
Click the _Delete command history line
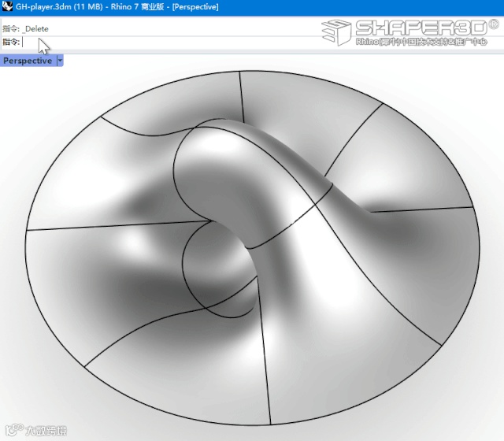point(26,29)
